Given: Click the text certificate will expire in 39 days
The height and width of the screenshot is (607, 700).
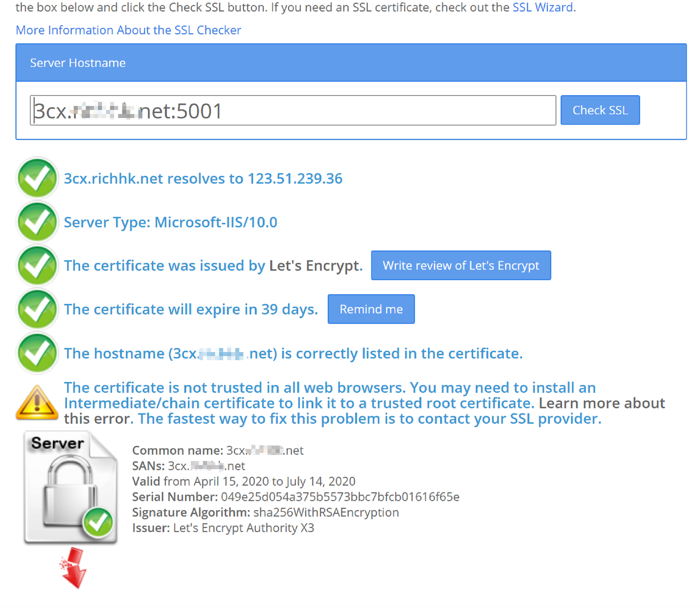Looking at the screenshot, I should click(191, 310).
